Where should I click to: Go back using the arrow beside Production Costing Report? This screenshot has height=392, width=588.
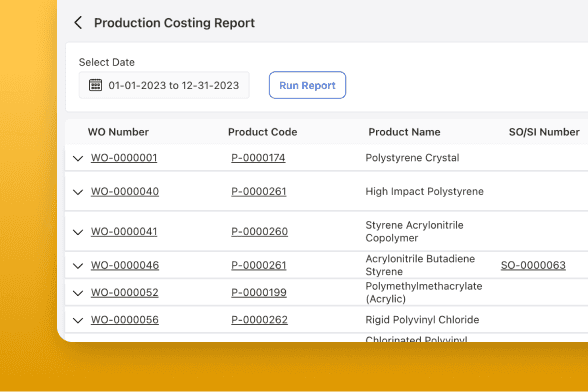(78, 23)
